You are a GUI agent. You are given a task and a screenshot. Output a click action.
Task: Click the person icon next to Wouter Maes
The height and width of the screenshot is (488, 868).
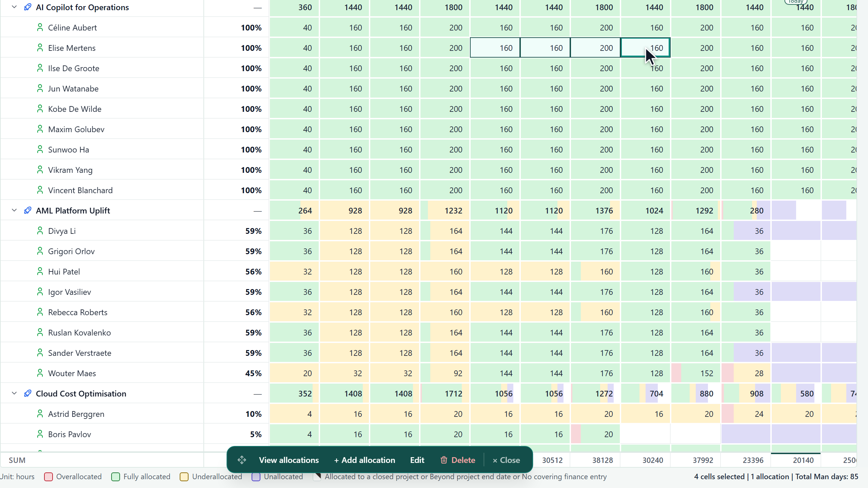tap(40, 373)
